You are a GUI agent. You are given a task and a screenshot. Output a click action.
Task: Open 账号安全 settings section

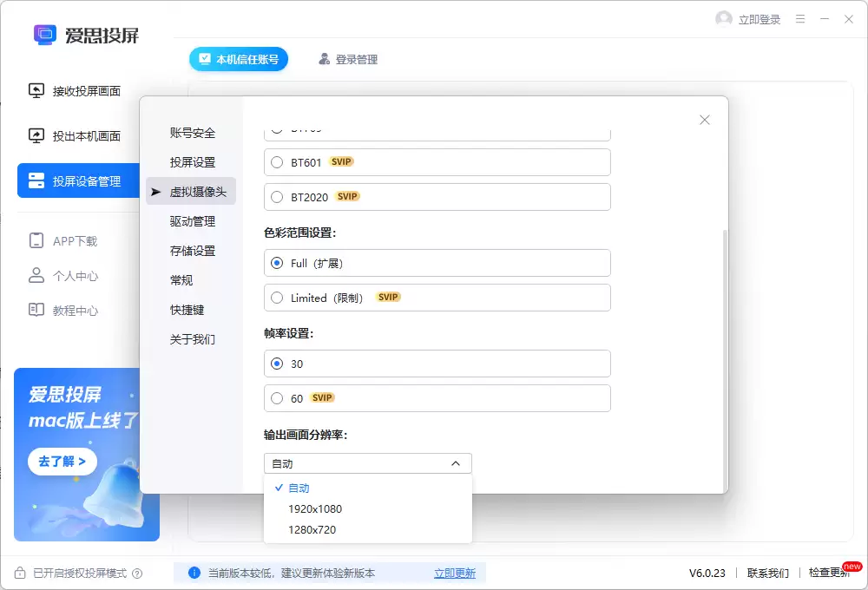pyautogui.click(x=192, y=133)
